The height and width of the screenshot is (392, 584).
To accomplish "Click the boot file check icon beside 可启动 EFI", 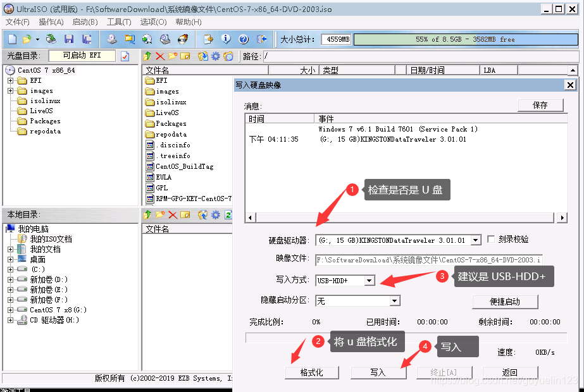I will pyautogui.click(x=125, y=56).
